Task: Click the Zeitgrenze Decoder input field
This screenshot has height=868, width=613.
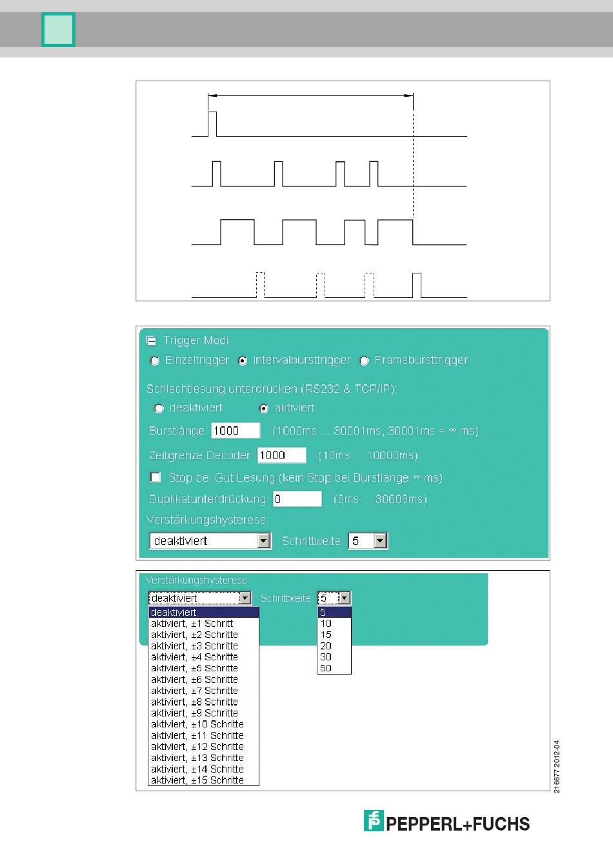Action: coord(282,455)
